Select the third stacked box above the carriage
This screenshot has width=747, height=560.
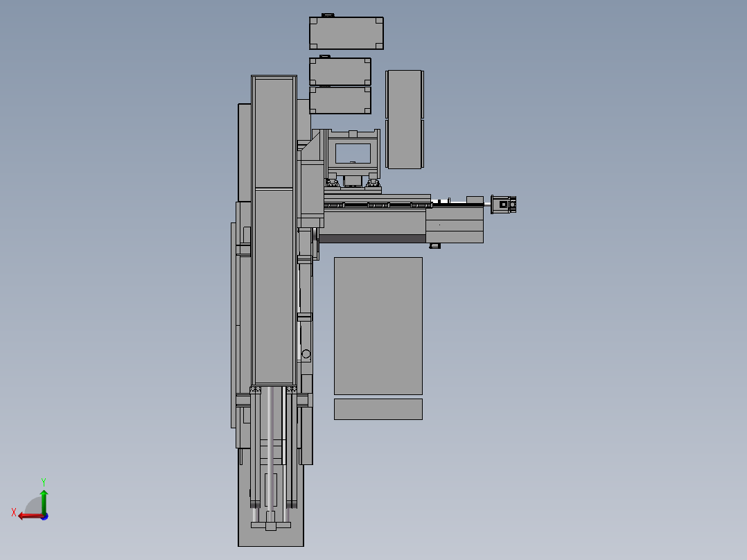click(340, 100)
